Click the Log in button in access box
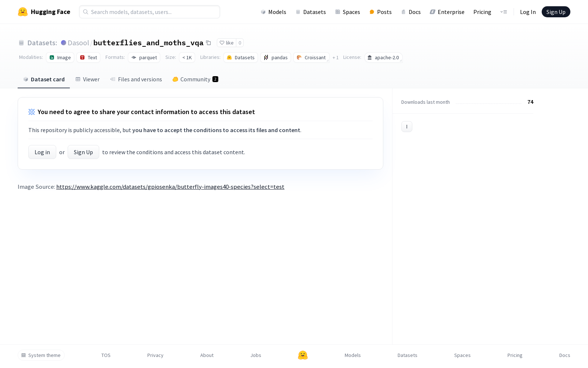This screenshot has height=368, width=588. [x=42, y=152]
